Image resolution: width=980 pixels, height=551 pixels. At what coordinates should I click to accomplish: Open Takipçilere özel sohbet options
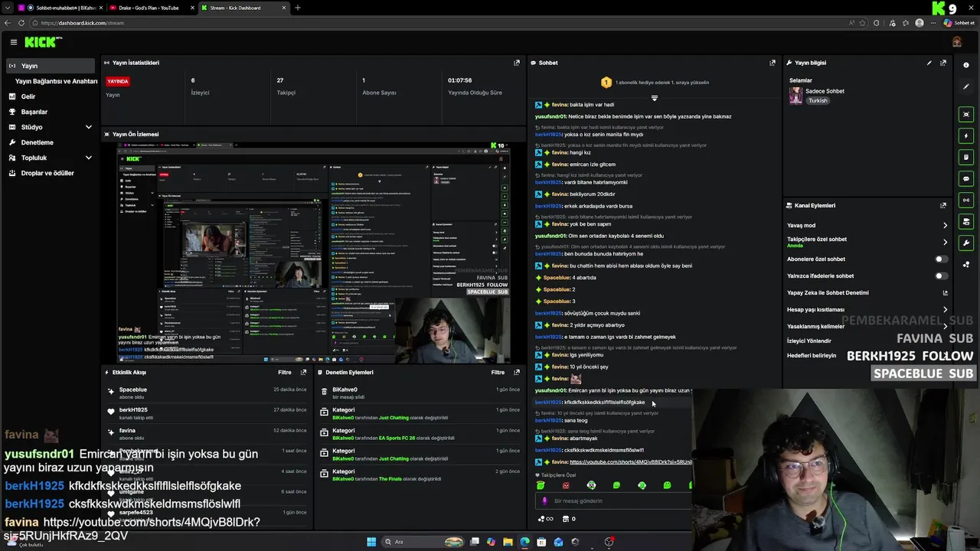[x=867, y=242]
